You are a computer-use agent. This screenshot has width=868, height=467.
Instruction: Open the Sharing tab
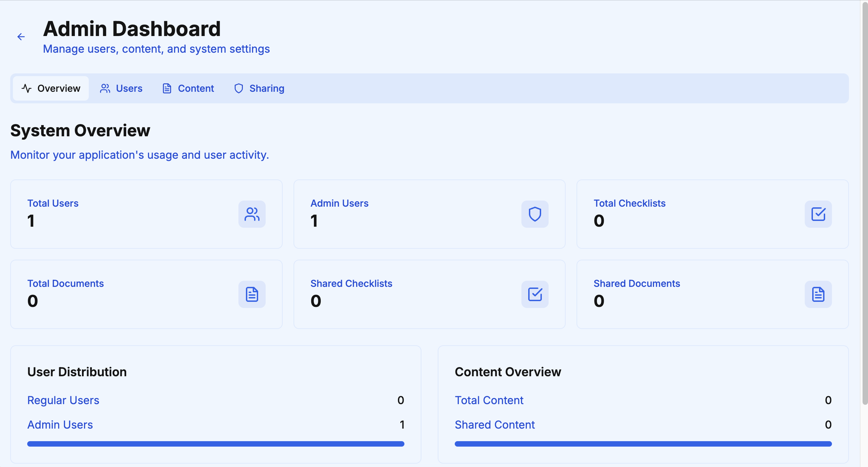[x=259, y=88]
